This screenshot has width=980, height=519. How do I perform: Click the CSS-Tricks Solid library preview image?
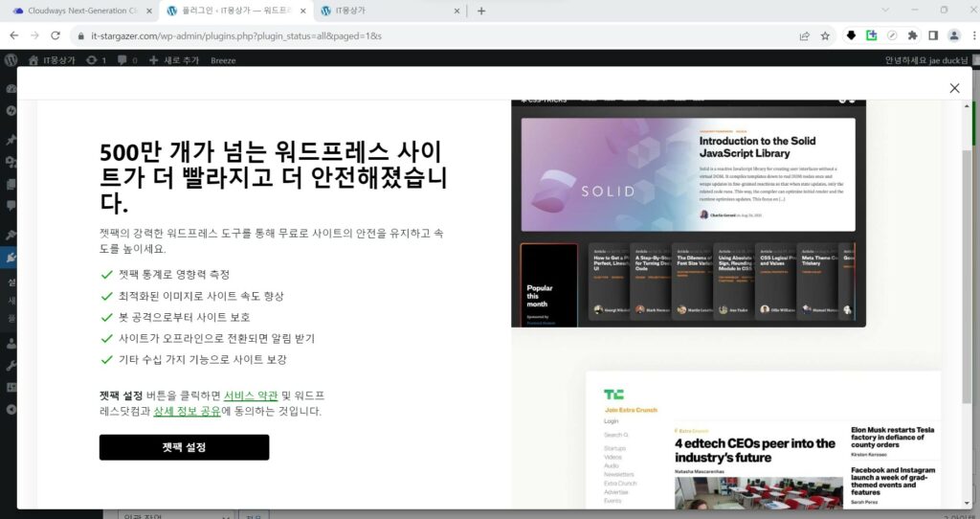click(689, 213)
